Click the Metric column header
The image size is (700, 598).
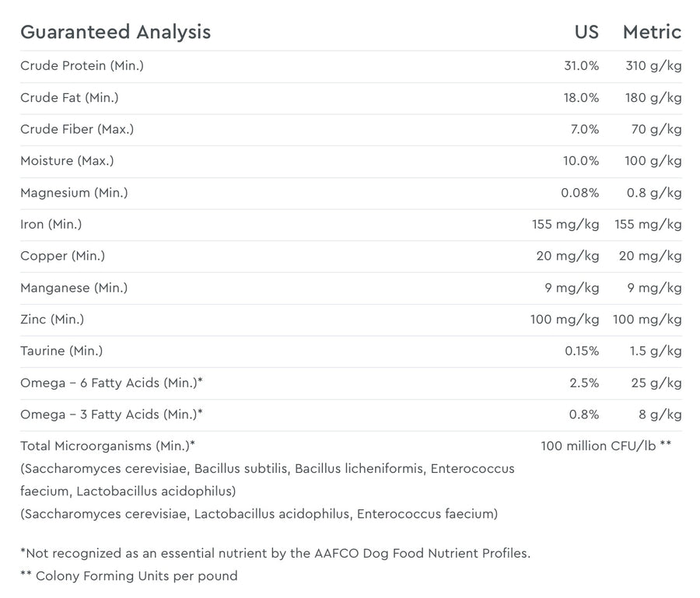(x=652, y=32)
